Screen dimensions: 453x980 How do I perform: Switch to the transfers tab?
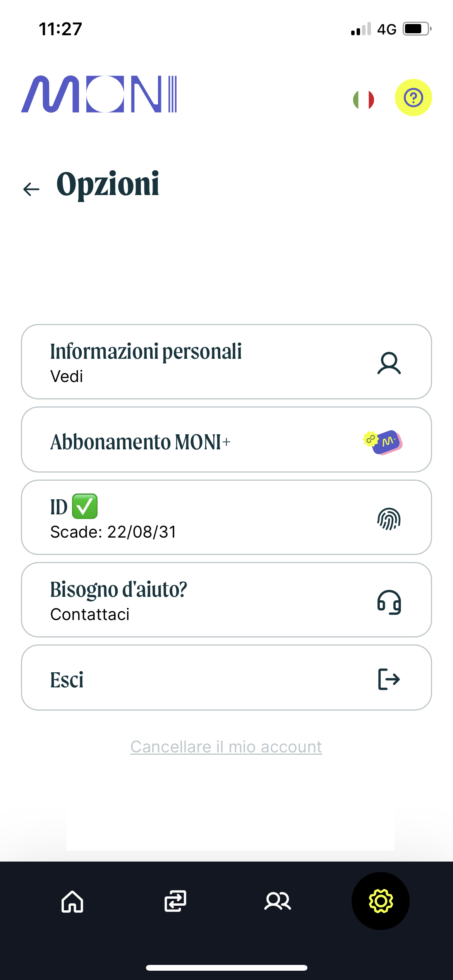pyautogui.click(x=175, y=901)
